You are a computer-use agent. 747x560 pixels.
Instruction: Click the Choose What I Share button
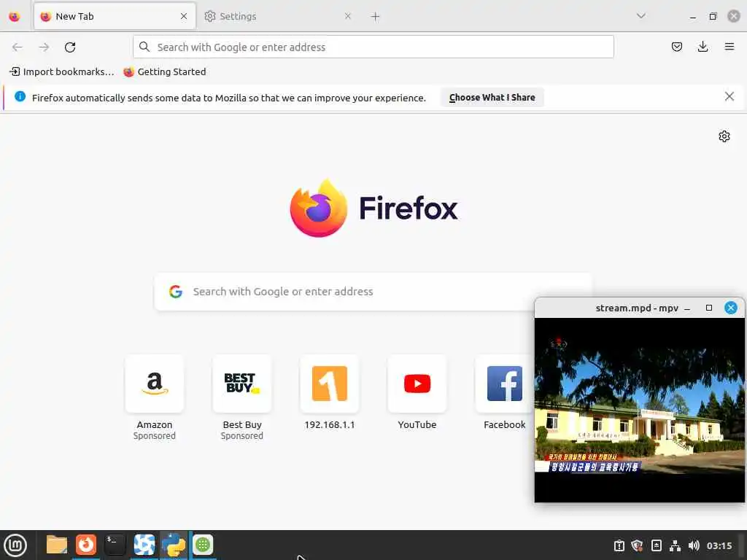pyautogui.click(x=492, y=97)
